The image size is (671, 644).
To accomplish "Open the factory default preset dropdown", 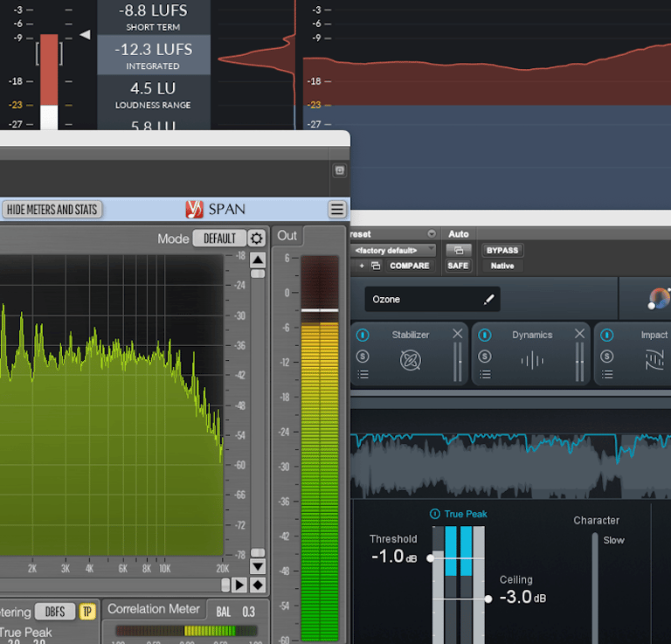I will click(x=393, y=250).
